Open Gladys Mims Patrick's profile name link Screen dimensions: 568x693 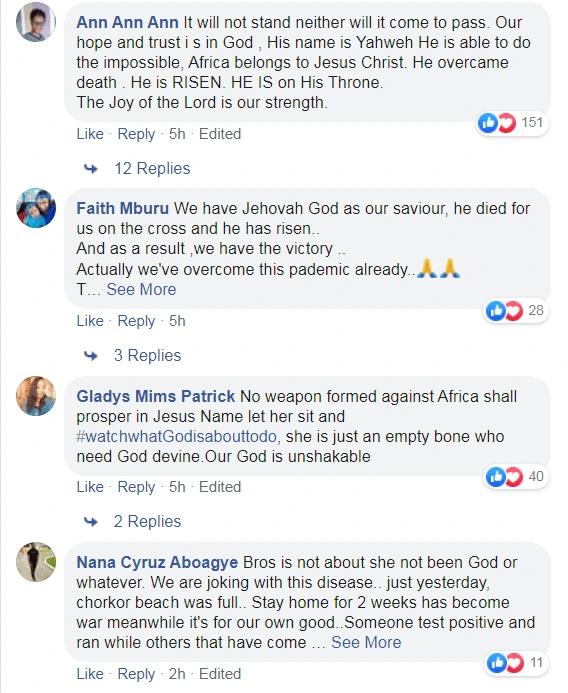156,396
